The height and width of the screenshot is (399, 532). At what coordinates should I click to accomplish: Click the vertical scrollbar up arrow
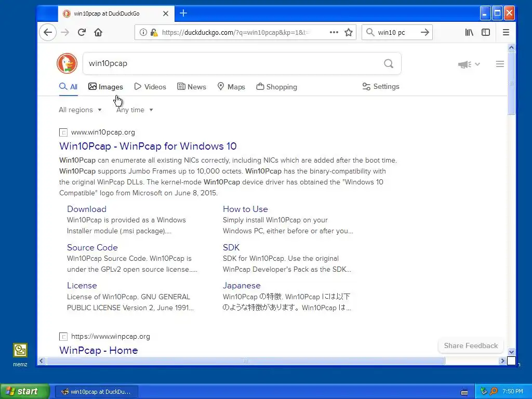click(511, 47)
